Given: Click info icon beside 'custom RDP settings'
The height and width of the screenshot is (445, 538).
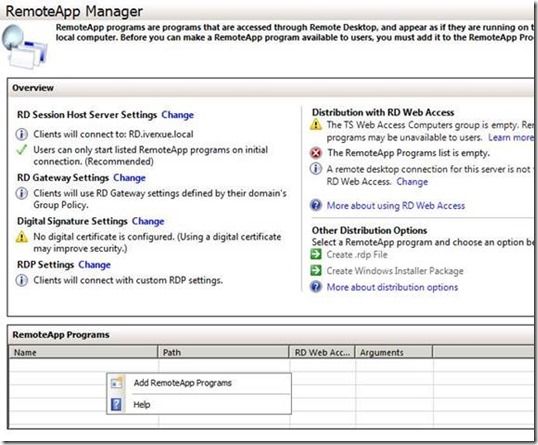Looking at the screenshot, I should point(22,280).
